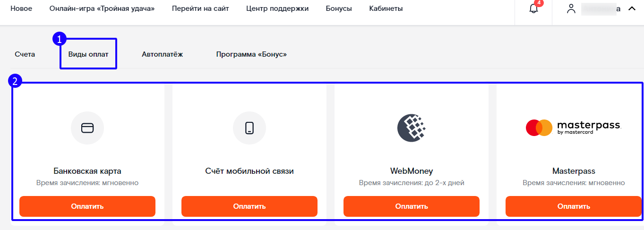This screenshot has height=230, width=644.
Task: Open the notifications bell icon
Action: [x=533, y=9]
